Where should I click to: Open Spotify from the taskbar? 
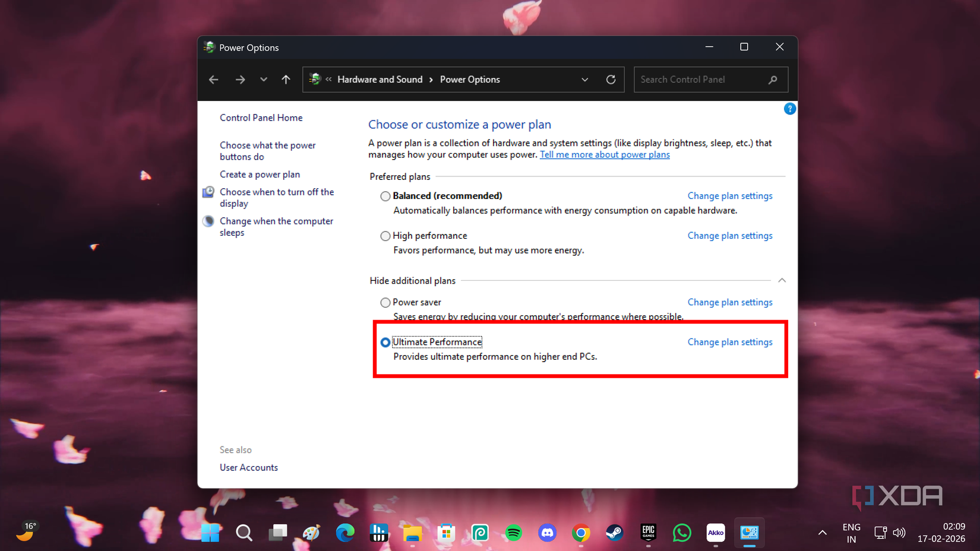coord(513,533)
